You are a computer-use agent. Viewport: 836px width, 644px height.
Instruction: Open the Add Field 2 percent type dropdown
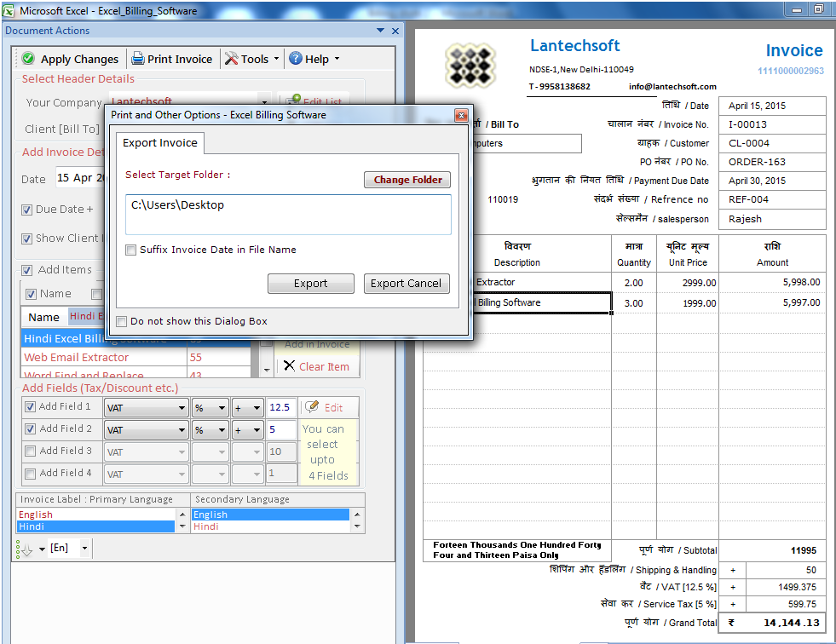222,430
